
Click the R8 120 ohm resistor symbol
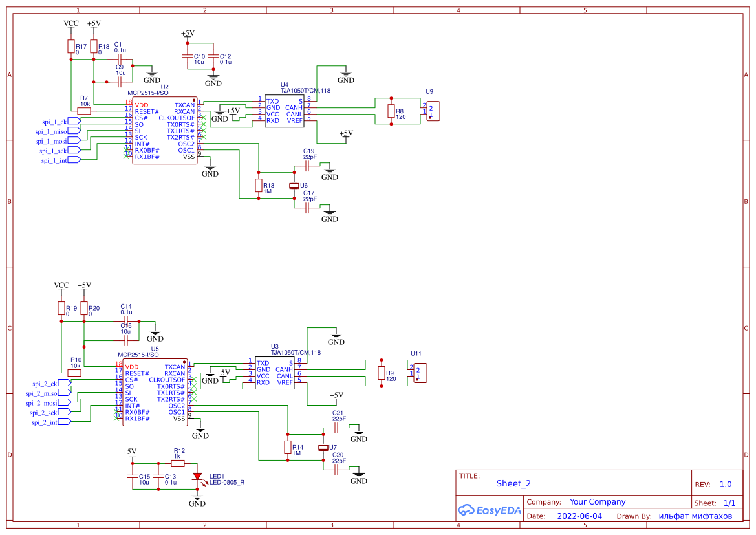click(391, 111)
